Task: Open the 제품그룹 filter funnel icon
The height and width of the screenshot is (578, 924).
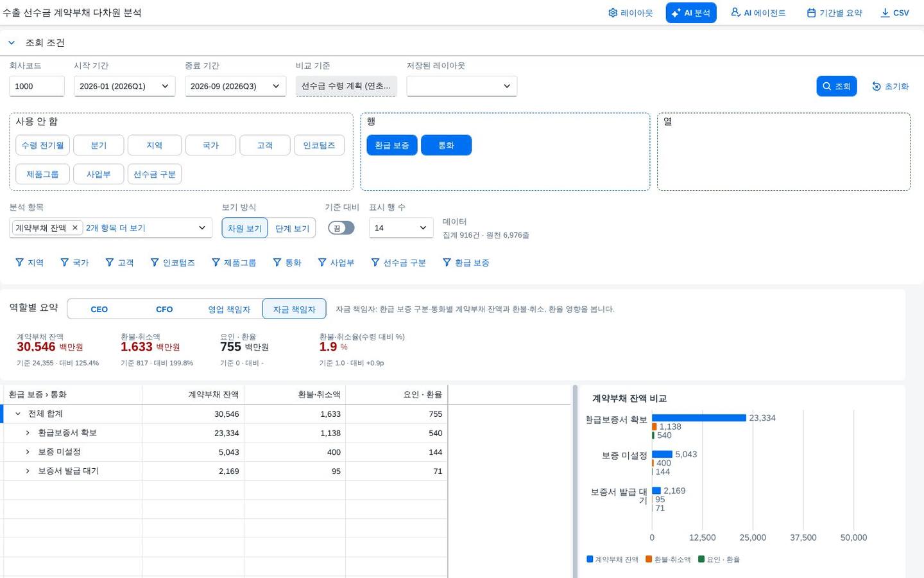Action: (216, 263)
